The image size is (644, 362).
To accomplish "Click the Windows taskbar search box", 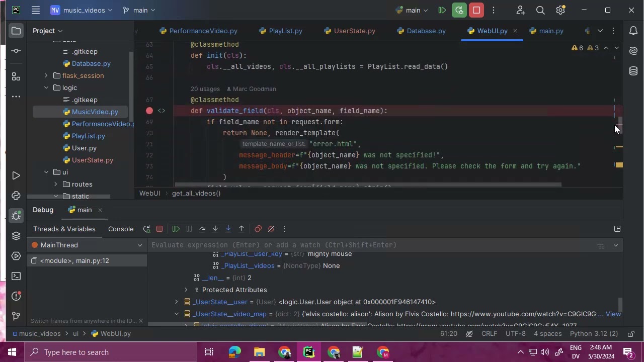I will (111, 352).
